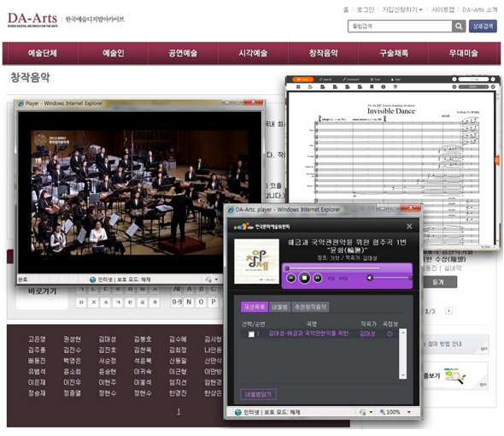The height and width of the screenshot is (436, 504).
Task: Mute audio with the speaker icon
Action: click(x=370, y=278)
